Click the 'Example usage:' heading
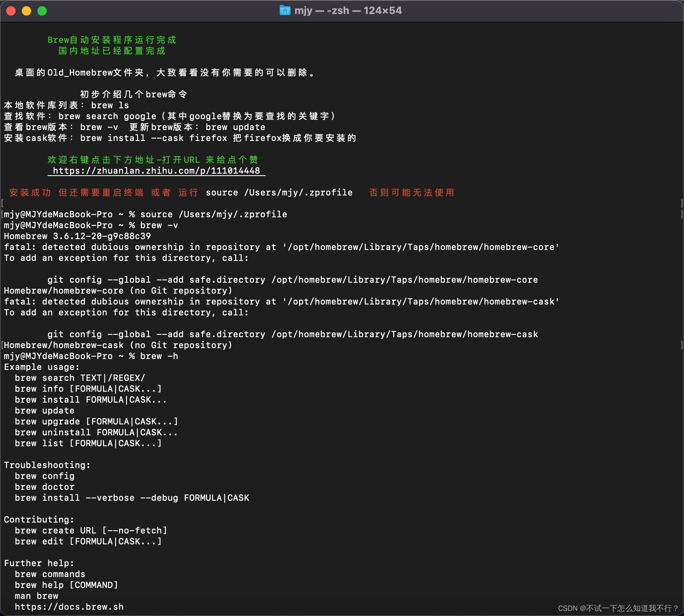This screenshot has width=684, height=616. coord(42,367)
